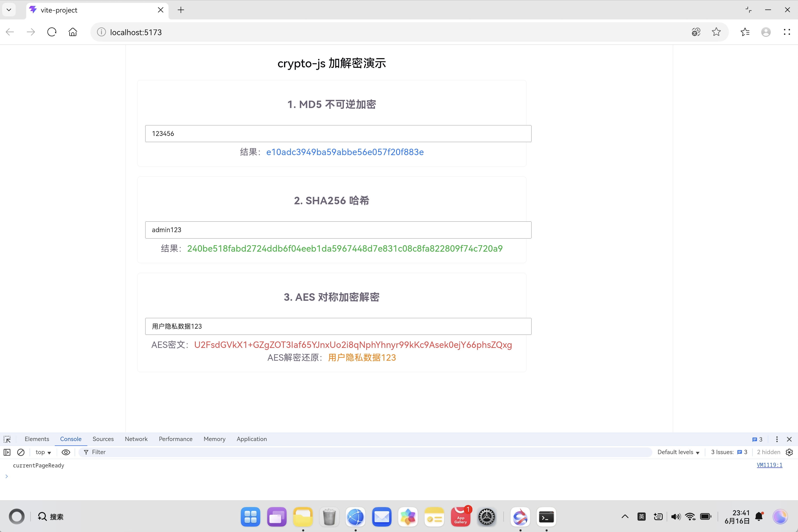Open the volume control in tray
798x532 pixels.
676,516
